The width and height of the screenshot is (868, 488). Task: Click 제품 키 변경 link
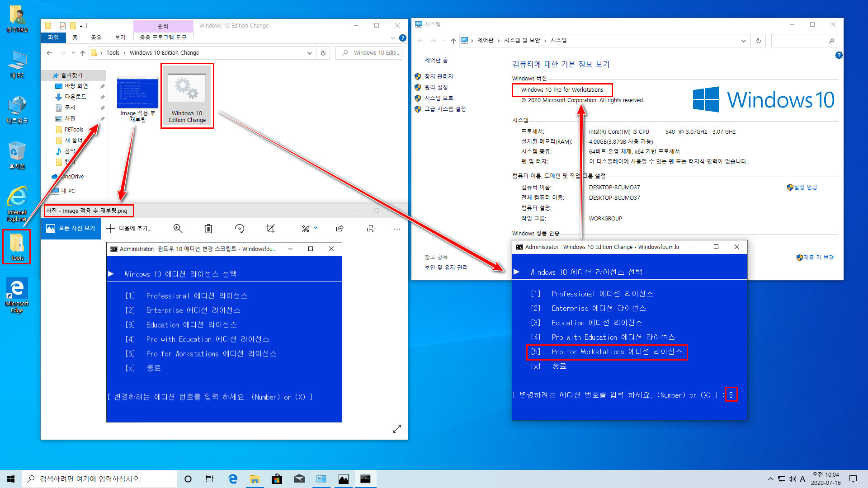coord(819,258)
